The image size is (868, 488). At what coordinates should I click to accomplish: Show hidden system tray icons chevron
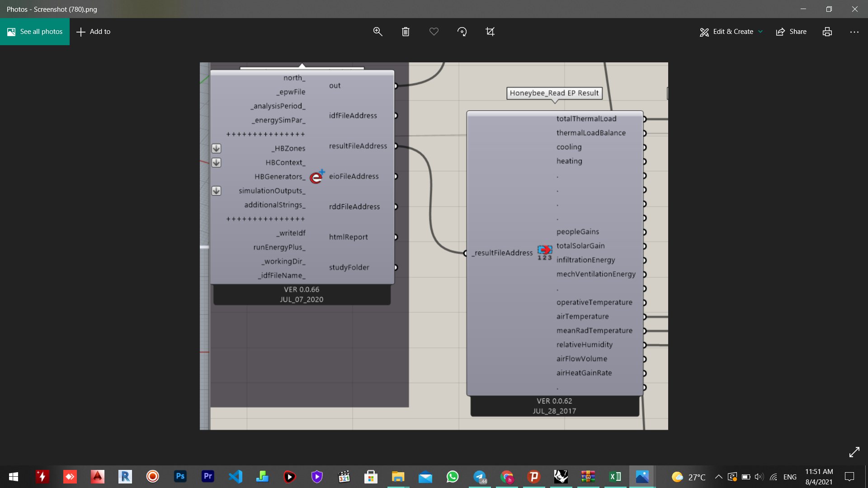pyautogui.click(x=718, y=477)
